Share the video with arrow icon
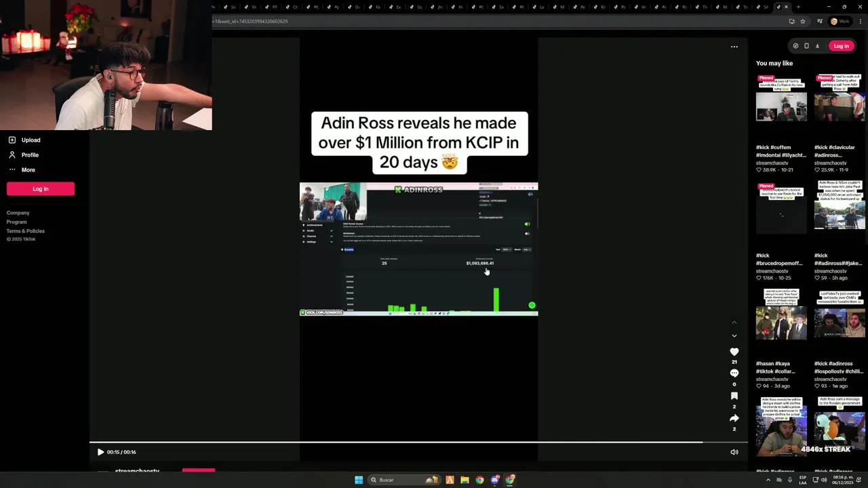 click(x=734, y=418)
